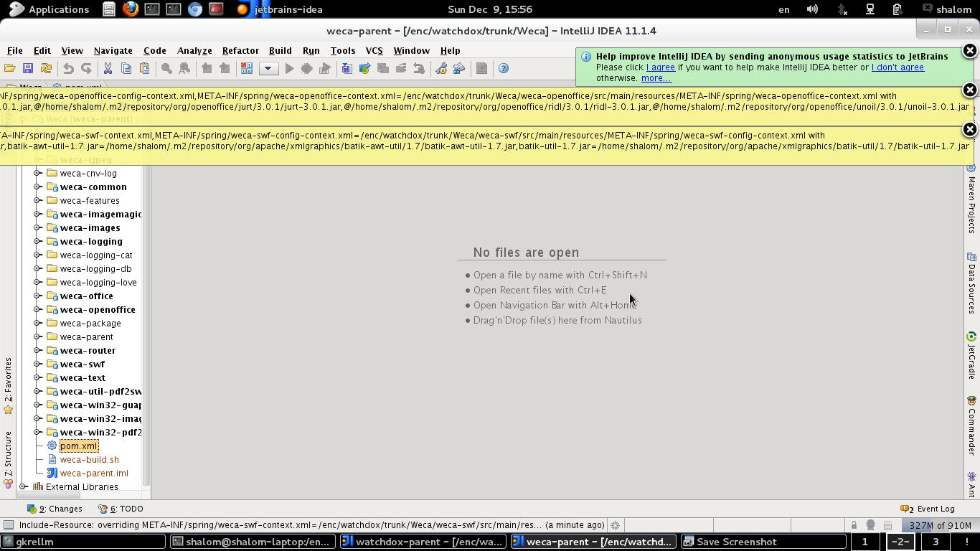The image size is (980, 551).
Task: Select the weca-openoffice tree item
Action: click(98, 309)
